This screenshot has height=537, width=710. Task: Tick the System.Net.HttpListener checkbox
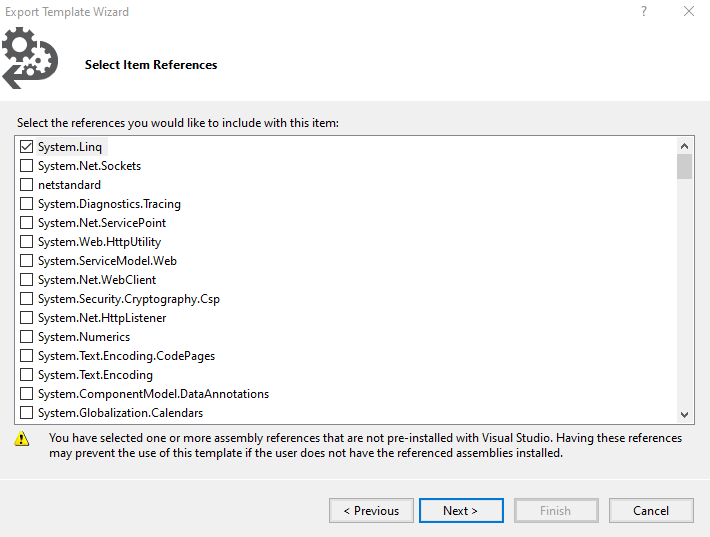(x=26, y=318)
